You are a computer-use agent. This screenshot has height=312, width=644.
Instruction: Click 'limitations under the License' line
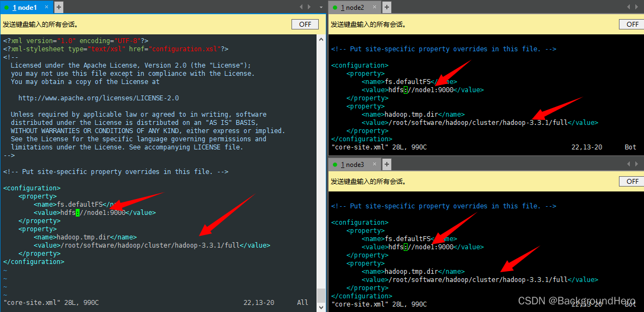(x=127, y=147)
